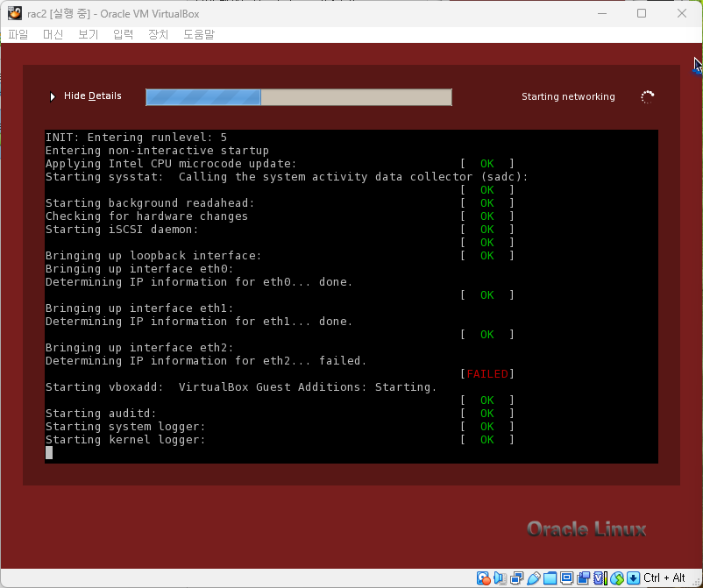Click 'Bringing up interface eth0' line

[x=139, y=268]
